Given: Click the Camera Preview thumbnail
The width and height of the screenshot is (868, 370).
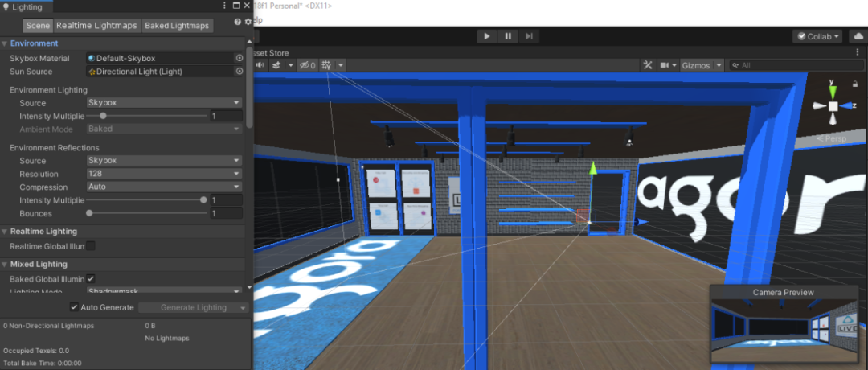Looking at the screenshot, I should tap(784, 330).
